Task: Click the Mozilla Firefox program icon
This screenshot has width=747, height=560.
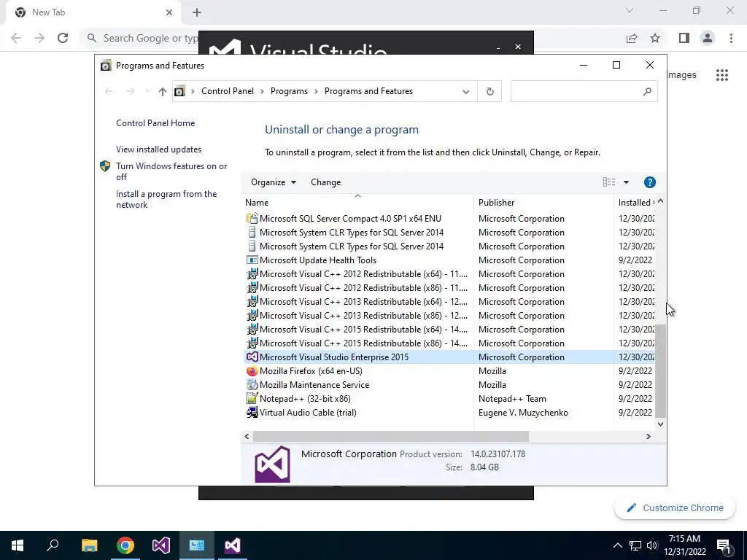Action: click(252, 370)
